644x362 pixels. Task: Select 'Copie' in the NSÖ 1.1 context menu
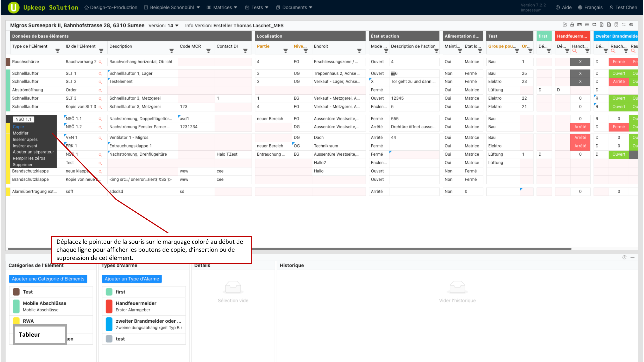tap(18, 127)
